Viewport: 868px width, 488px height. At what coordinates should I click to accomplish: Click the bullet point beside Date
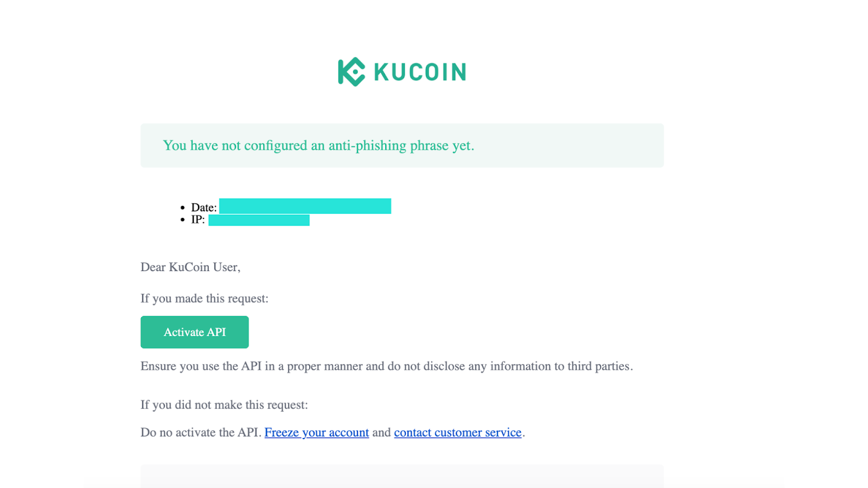click(182, 208)
